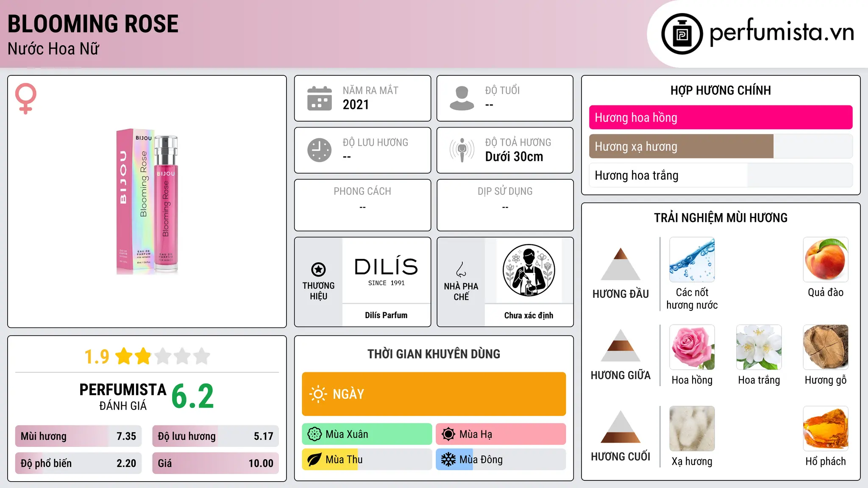Screen dimensions: 868x488
Task: Click the Hương cuối pyramid icon
Action: pos(620,427)
